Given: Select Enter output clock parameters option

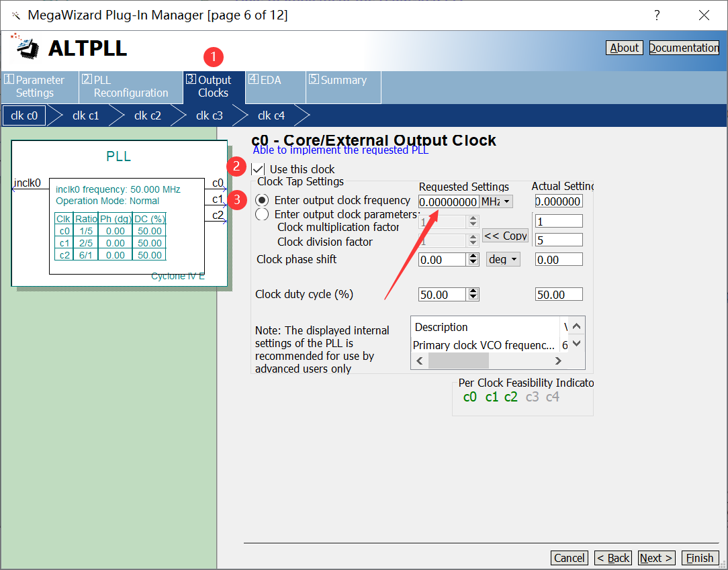Looking at the screenshot, I should (262, 214).
